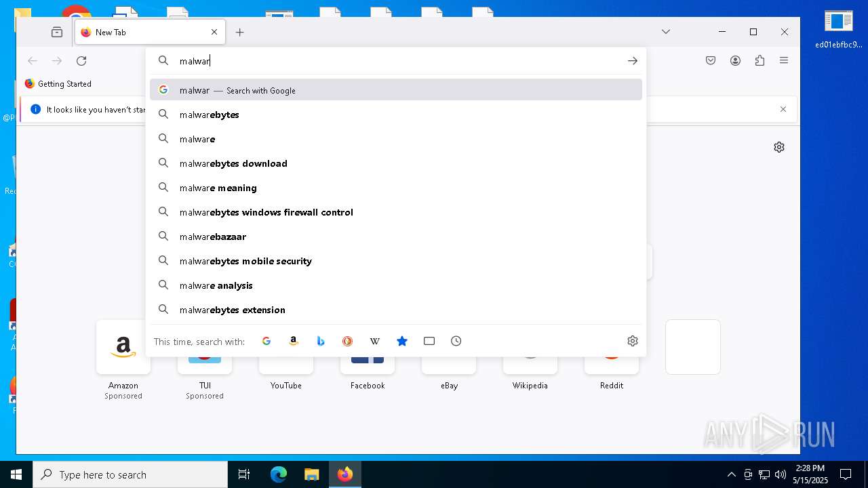Select the ed01ebfbc9... desktop file
This screenshot has width=868, height=488.
point(839,30)
